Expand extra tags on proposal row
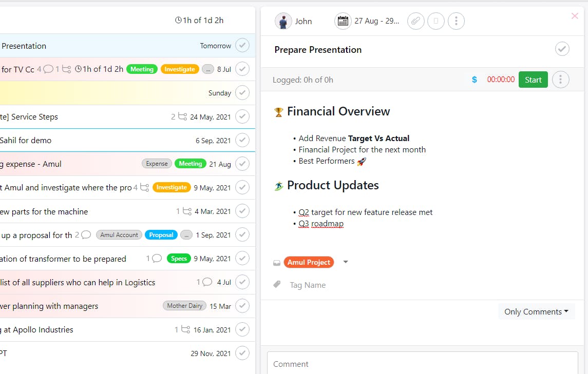This screenshot has width=588, height=374. pos(186,235)
